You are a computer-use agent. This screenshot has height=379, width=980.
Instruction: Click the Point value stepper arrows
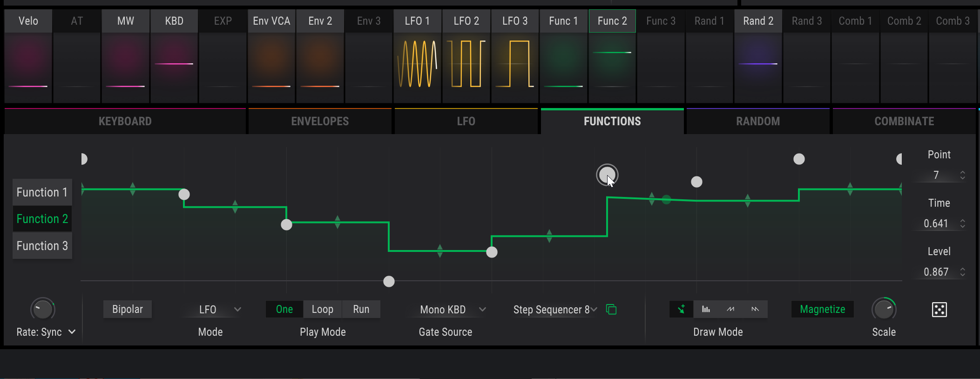click(962, 175)
